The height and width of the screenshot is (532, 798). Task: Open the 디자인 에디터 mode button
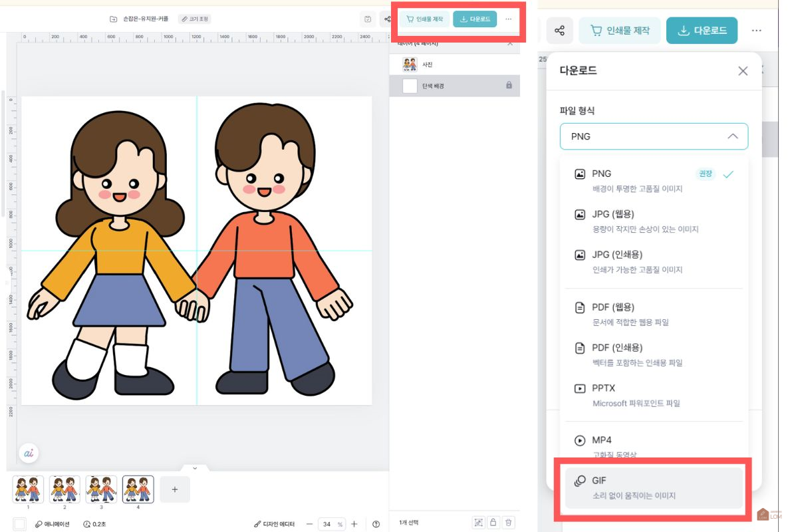click(275, 524)
